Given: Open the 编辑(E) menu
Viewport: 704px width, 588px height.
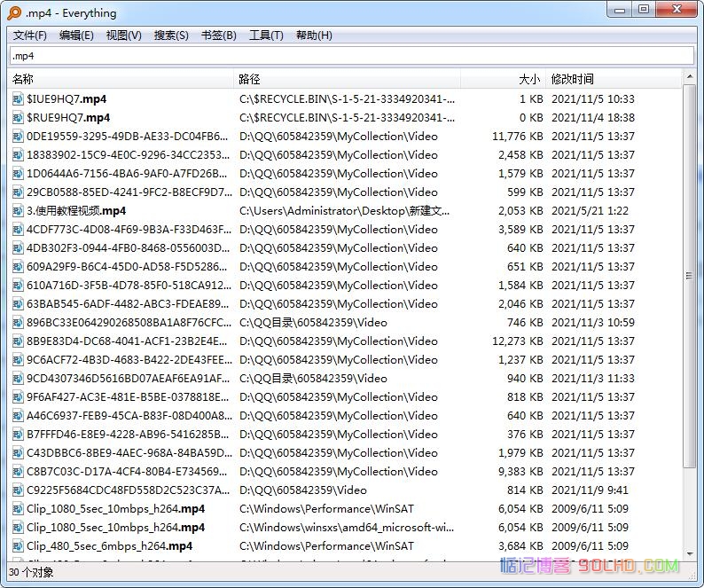Looking at the screenshot, I should tap(76, 35).
